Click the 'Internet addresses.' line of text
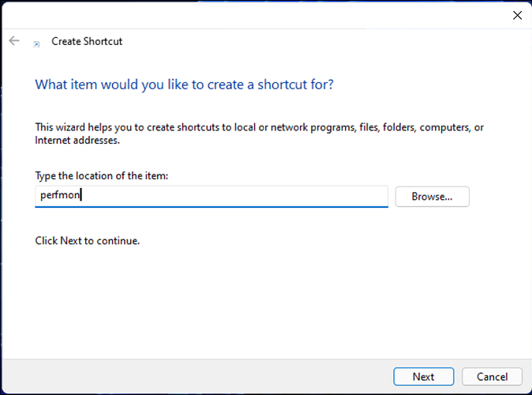Screen dimensions: 532x395 [x=77, y=140]
